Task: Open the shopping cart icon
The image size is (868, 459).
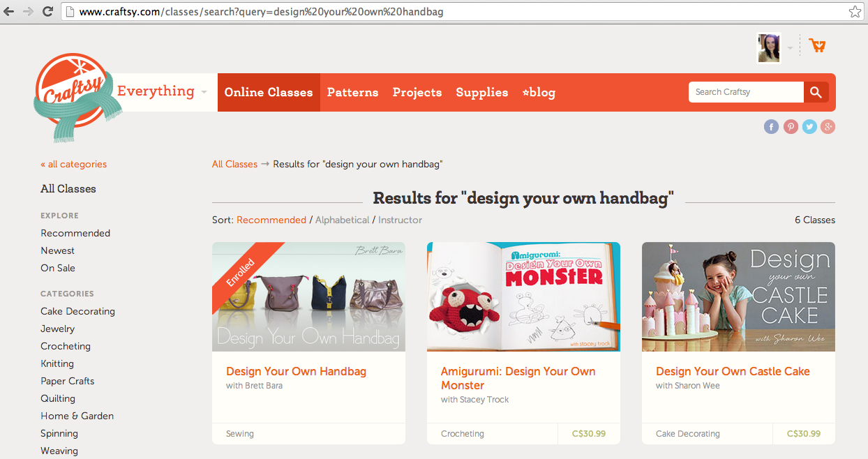Action: click(817, 46)
